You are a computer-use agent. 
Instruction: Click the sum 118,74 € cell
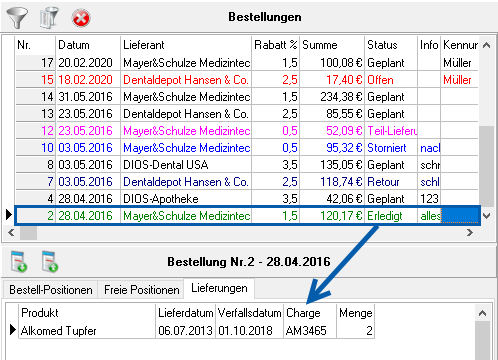pyautogui.click(x=332, y=182)
